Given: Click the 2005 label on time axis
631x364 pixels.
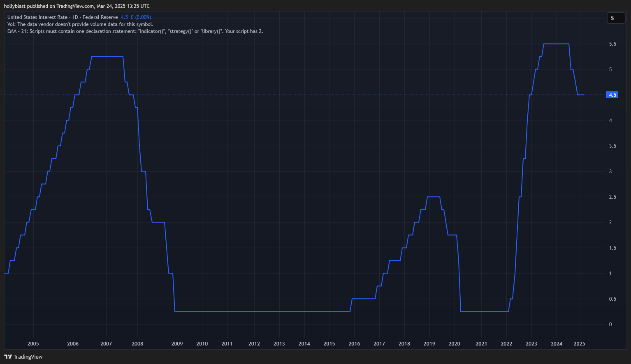Looking at the screenshot, I should 33,344.
